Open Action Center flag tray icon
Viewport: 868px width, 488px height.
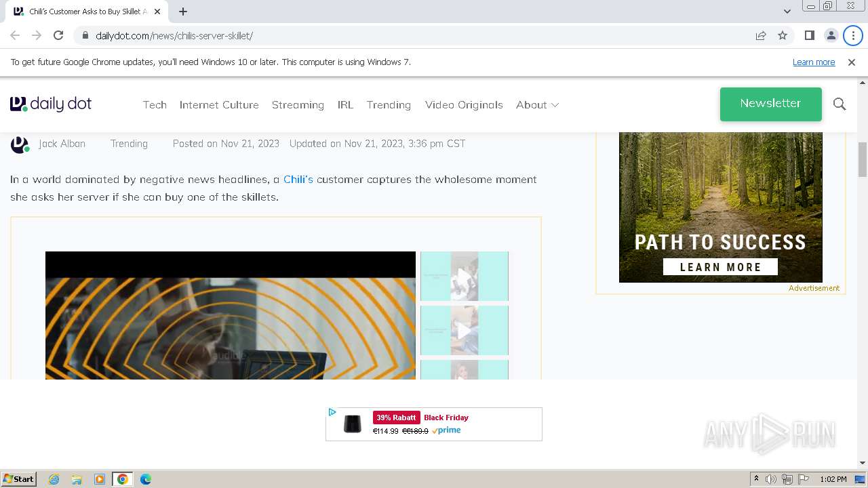[x=804, y=479]
